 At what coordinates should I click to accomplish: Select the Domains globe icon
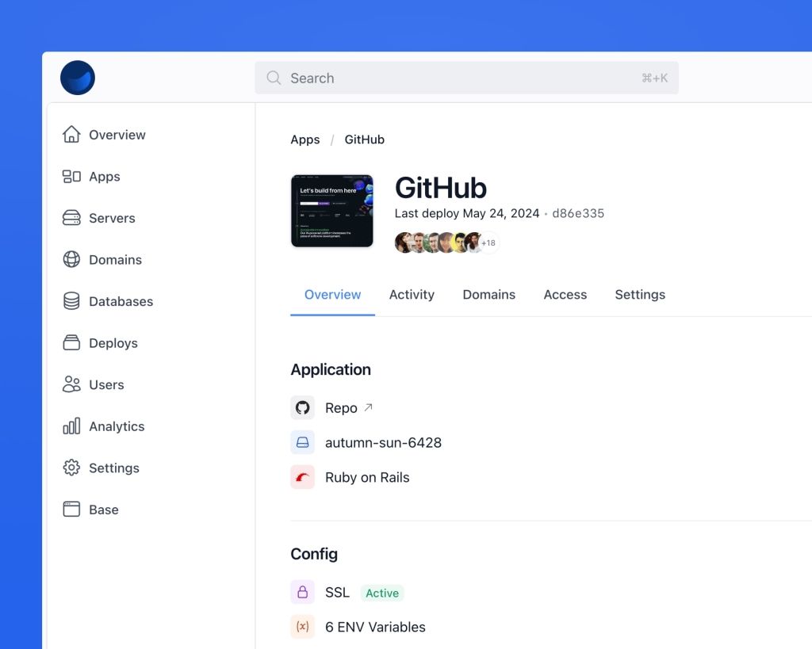pyautogui.click(x=71, y=260)
